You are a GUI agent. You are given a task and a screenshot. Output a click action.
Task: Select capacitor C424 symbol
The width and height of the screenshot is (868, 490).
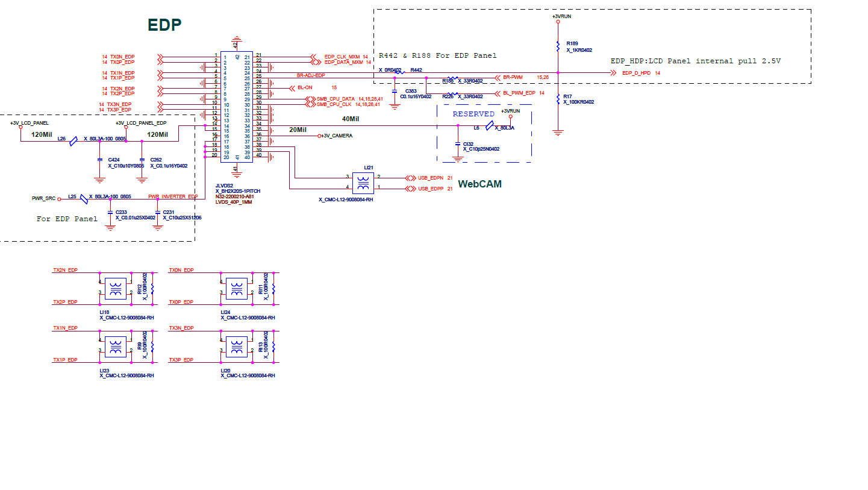coord(100,160)
